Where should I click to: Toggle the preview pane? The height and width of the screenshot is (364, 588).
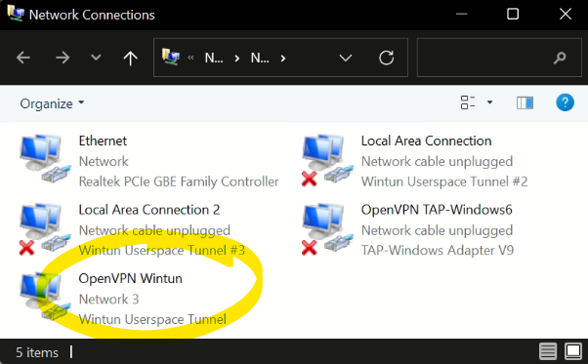pyautogui.click(x=525, y=102)
